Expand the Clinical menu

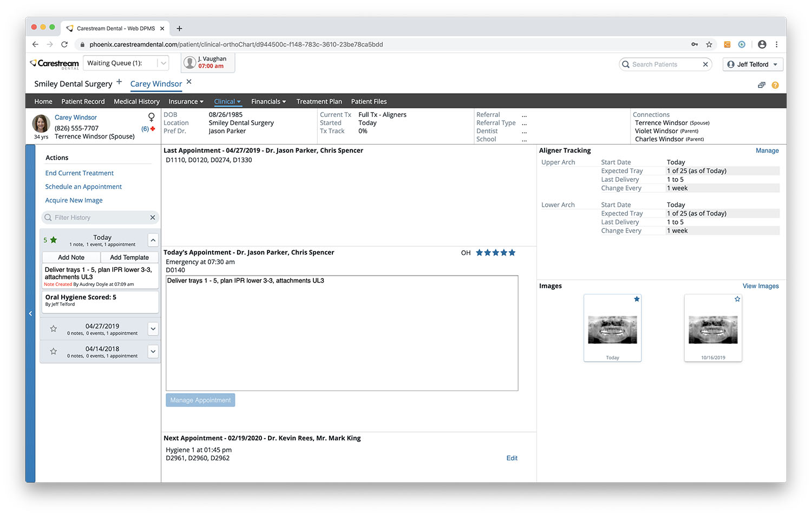pyautogui.click(x=227, y=102)
